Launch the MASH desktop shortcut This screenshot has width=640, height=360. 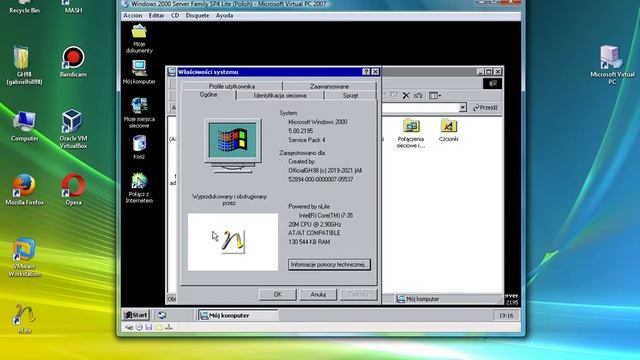pyautogui.click(x=73, y=7)
